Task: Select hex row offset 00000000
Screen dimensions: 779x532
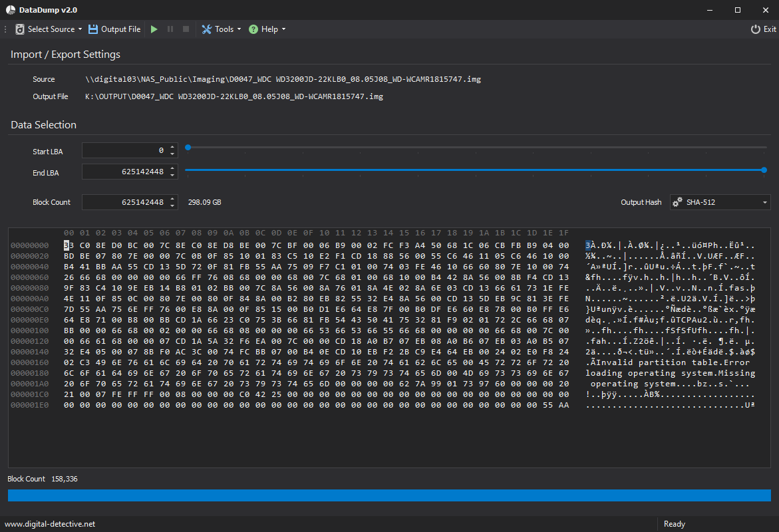Action: tap(30, 245)
